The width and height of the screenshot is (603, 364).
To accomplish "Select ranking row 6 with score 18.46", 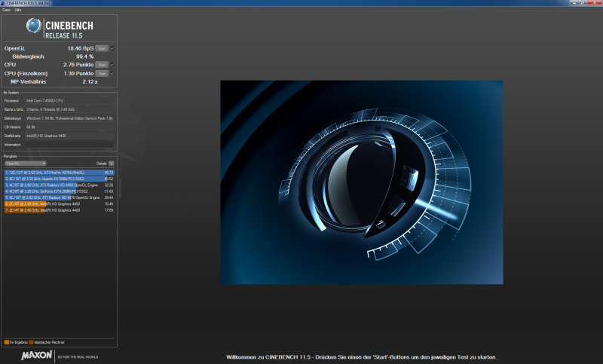I will tap(60, 203).
